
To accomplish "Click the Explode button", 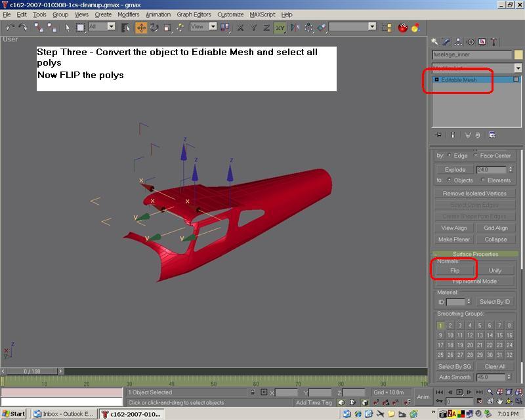I will [455, 169].
